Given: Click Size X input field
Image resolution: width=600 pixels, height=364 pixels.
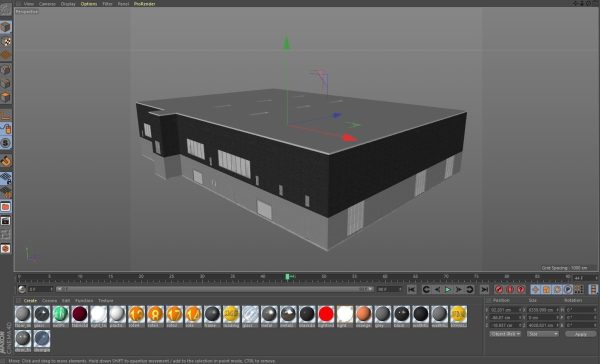Looking at the screenshot, I should tap(542, 310).
